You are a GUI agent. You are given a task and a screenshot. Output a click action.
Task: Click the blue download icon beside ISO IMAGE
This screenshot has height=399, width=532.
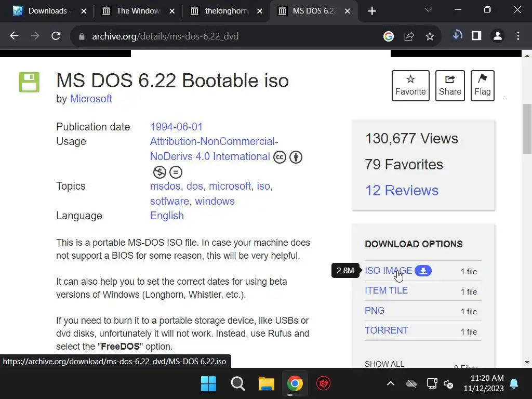click(423, 271)
